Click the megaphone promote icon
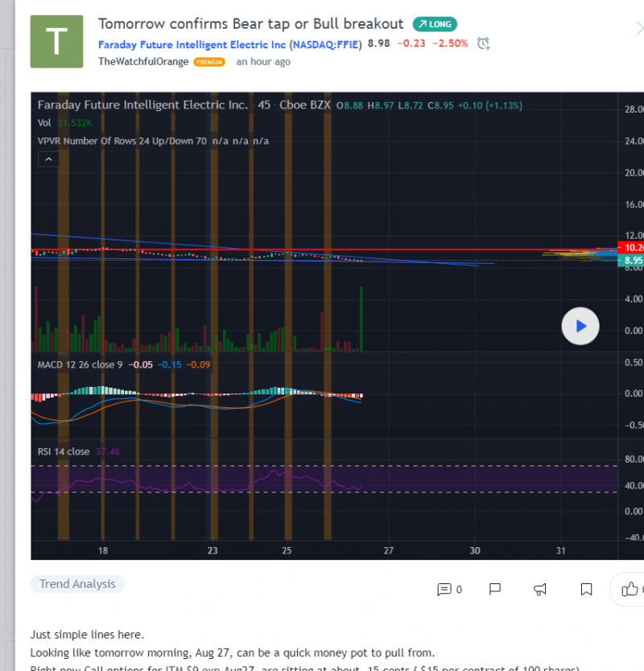Viewport: 644px width, 671px height. click(542, 589)
